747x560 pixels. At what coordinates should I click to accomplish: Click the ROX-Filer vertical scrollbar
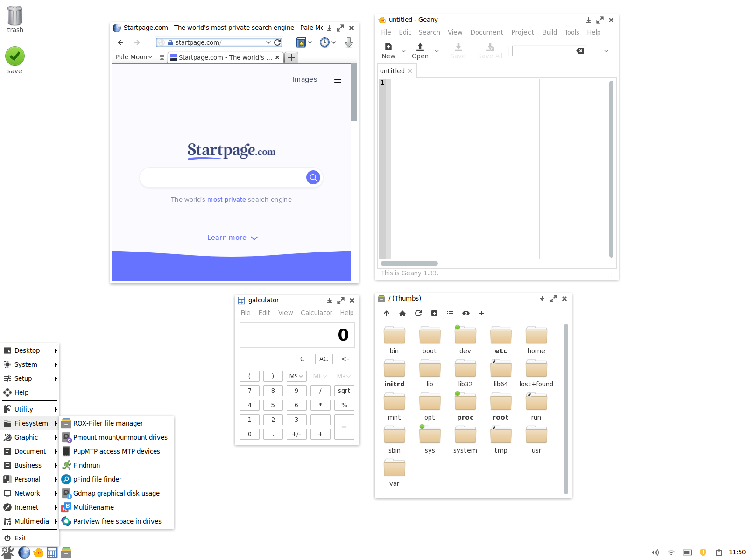coord(566,409)
